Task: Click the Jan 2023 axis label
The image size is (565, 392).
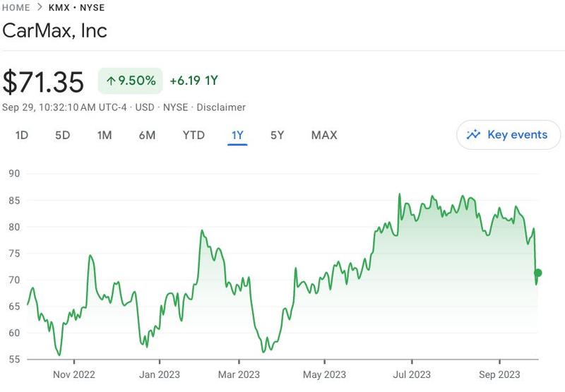Action: coord(160,375)
